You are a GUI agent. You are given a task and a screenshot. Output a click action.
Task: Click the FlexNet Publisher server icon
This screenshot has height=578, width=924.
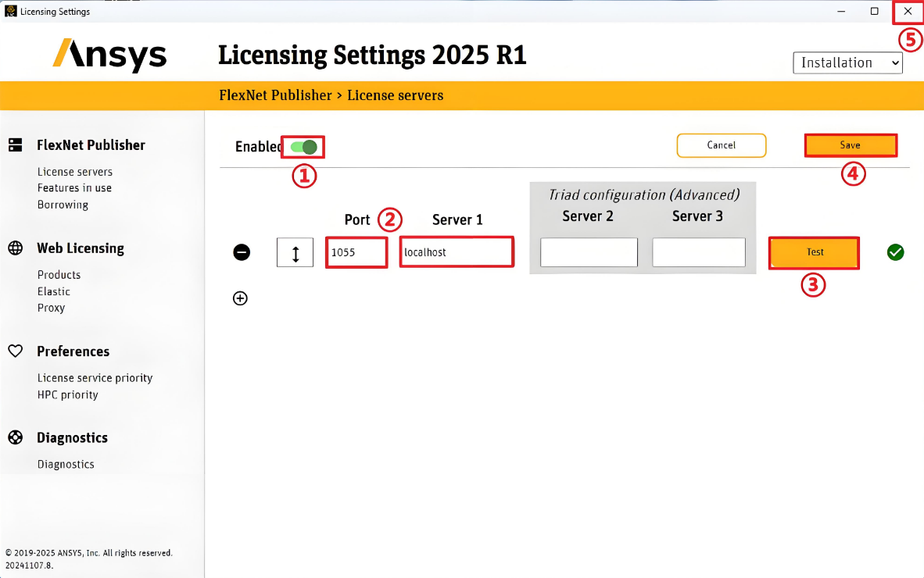coord(16,144)
